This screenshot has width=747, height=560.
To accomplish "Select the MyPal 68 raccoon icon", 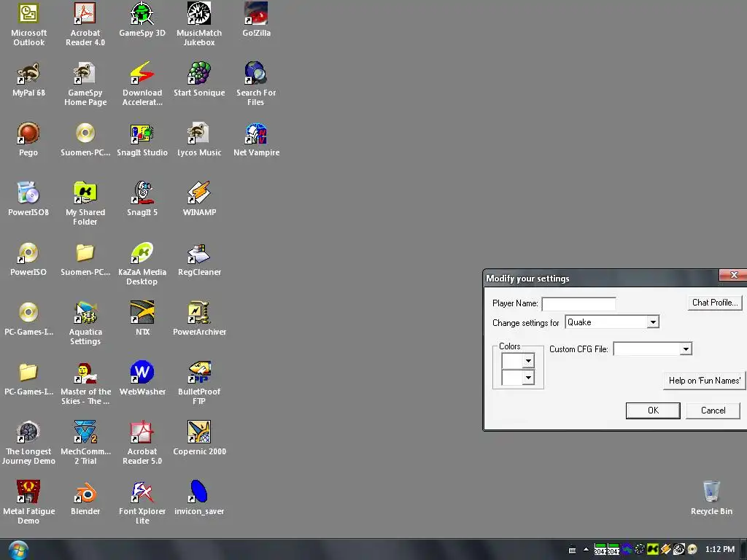I will pos(28,74).
